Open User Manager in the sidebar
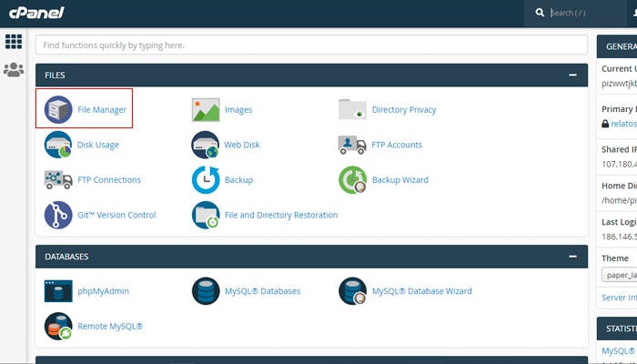This screenshot has height=364, width=637. tap(14, 70)
